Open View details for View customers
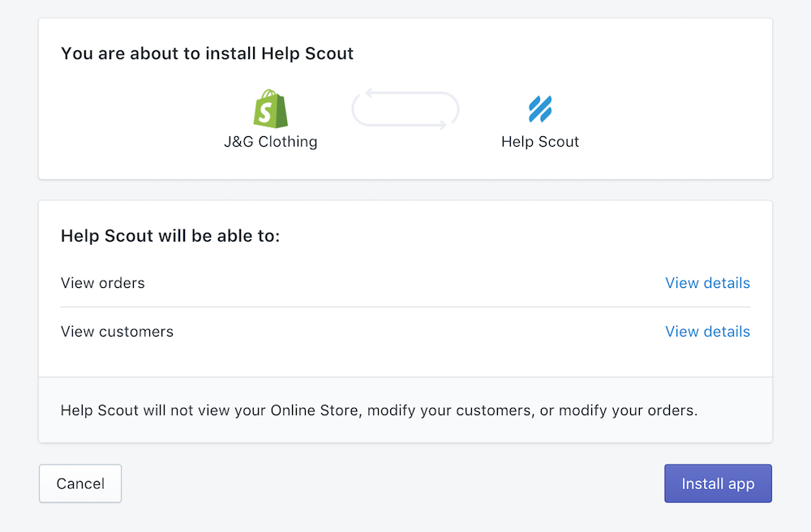Viewport: 811px width, 532px height. pos(707,332)
